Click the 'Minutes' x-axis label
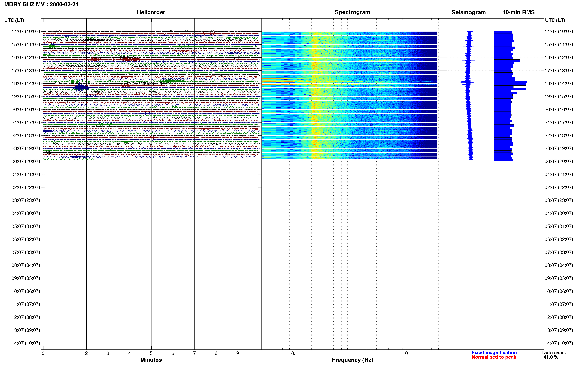 click(151, 360)
